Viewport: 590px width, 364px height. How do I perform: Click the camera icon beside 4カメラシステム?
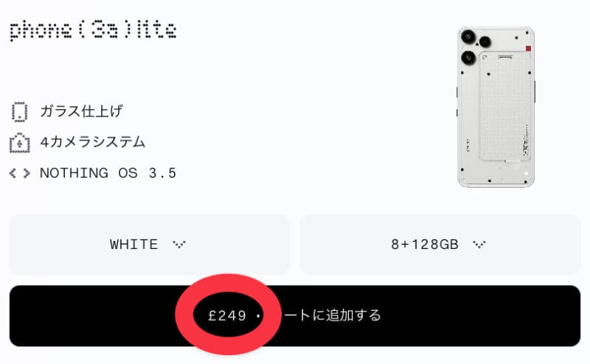[x=20, y=143]
